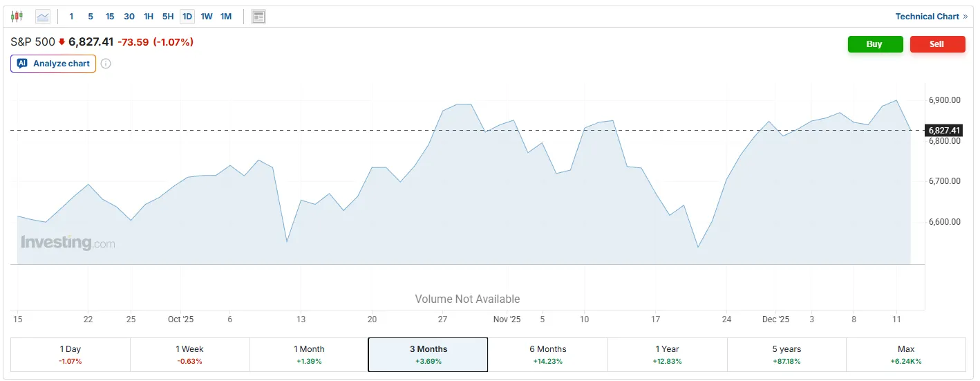Click the green Buy button

(x=875, y=44)
